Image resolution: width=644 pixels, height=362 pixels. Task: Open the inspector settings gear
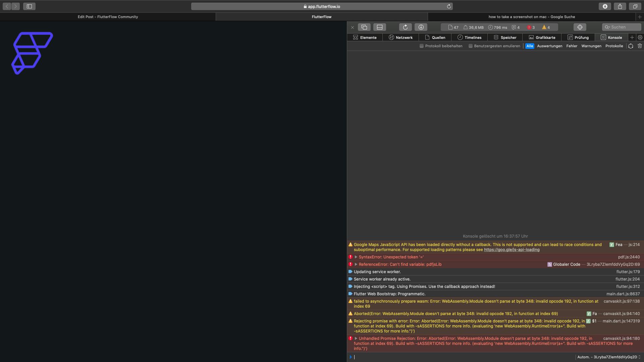pyautogui.click(x=640, y=38)
